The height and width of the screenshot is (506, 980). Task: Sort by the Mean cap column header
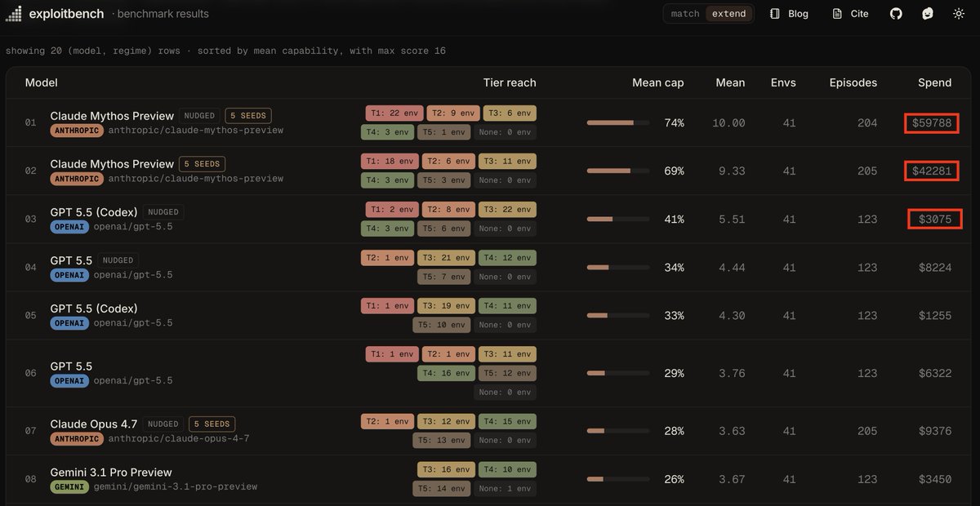[x=658, y=82]
